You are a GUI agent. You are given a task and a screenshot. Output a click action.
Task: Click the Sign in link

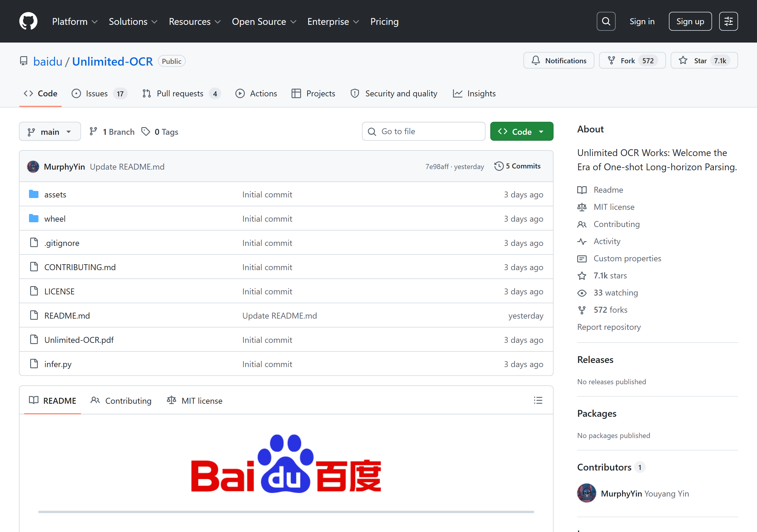click(x=642, y=21)
